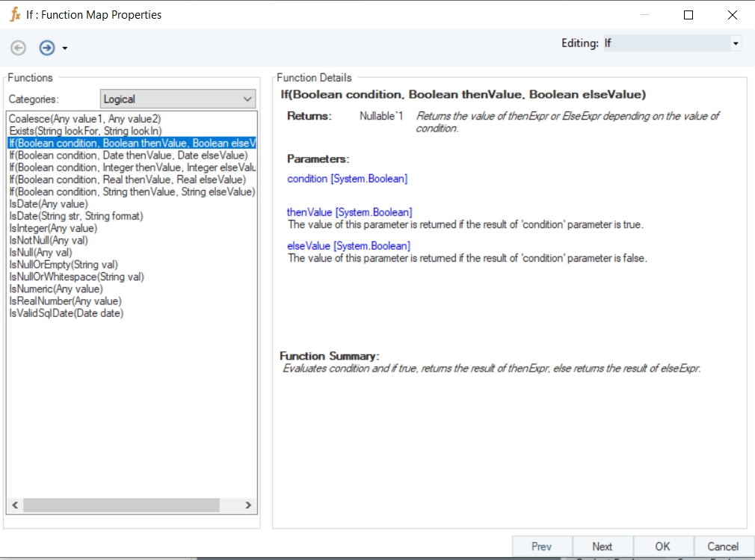Click the forward navigation arrow icon
755x560 pixels.
click(x=47, y=48)
